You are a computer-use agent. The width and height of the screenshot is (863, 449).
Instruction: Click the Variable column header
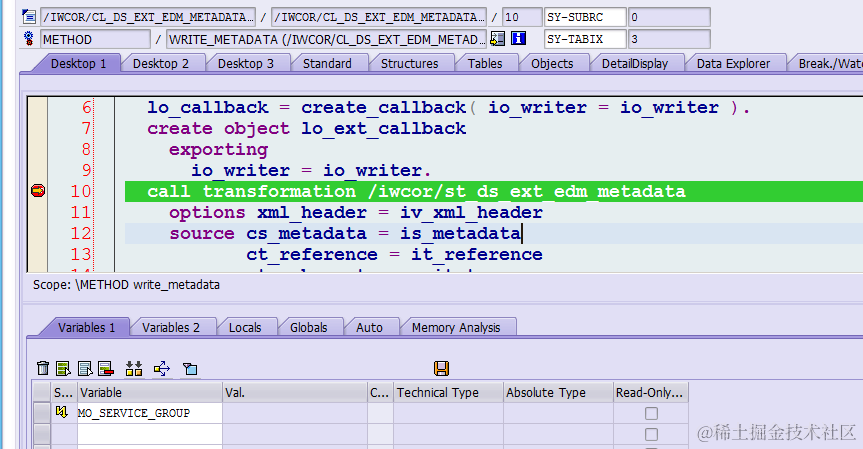pos(150,392)
